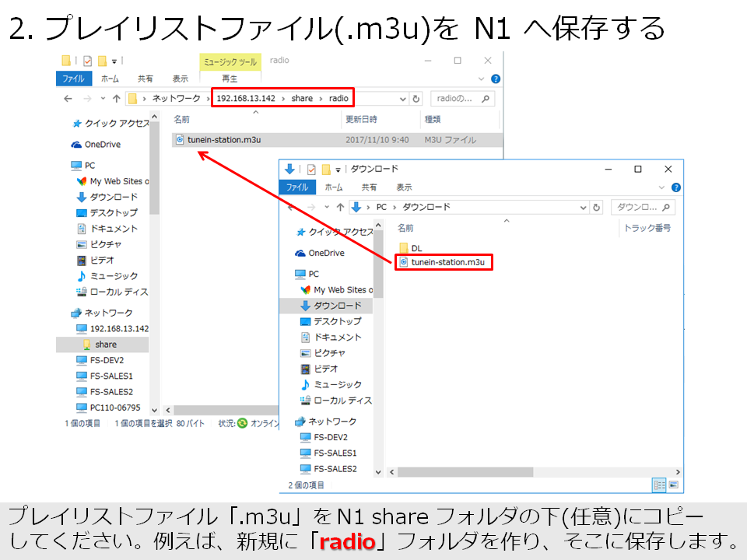Select details view icon in Downloads status bar
This screenshot has height=560, width=747.
tap(660, 485)
